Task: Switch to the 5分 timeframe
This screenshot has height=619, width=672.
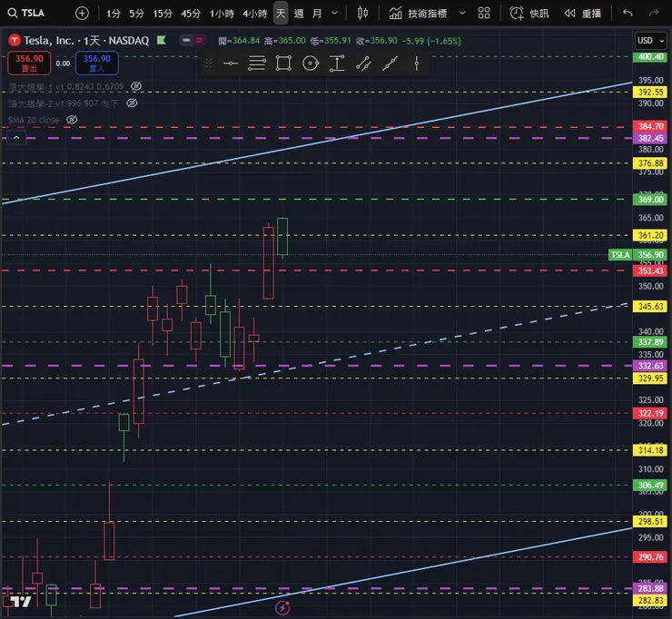Action: click(x=136, y=14)
